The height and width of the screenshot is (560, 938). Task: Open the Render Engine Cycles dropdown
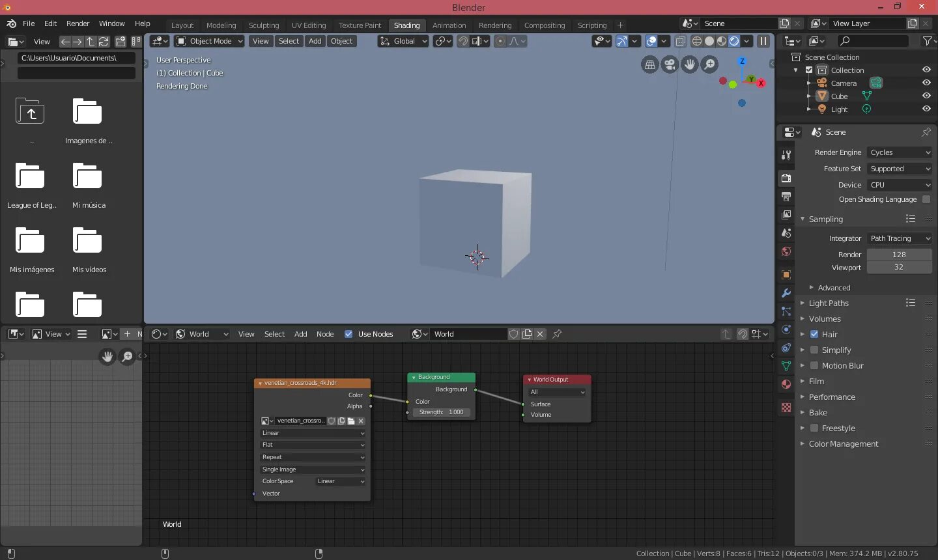900,152
